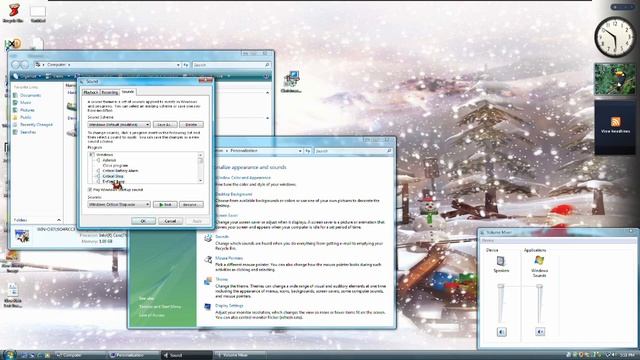Open Mouse Pointers link in Personalization
640x360 pixels.
pyautogui.click(x=229, y=258)
